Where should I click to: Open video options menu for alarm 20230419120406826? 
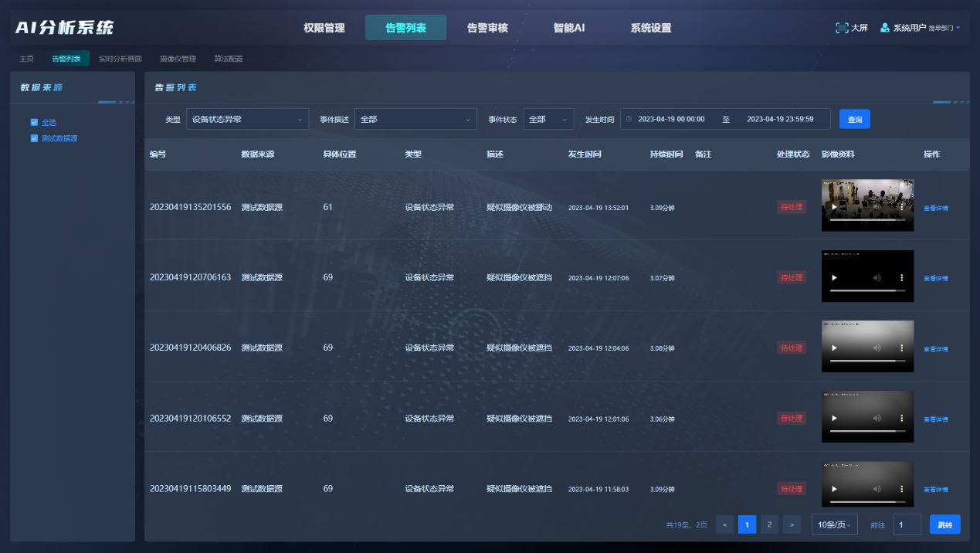(x=901, y=348)
